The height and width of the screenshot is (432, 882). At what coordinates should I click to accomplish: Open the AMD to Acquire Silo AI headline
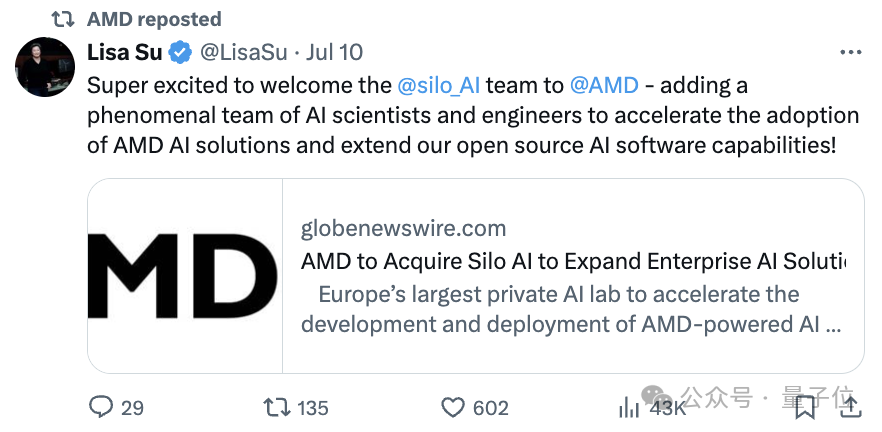[572, 261]
